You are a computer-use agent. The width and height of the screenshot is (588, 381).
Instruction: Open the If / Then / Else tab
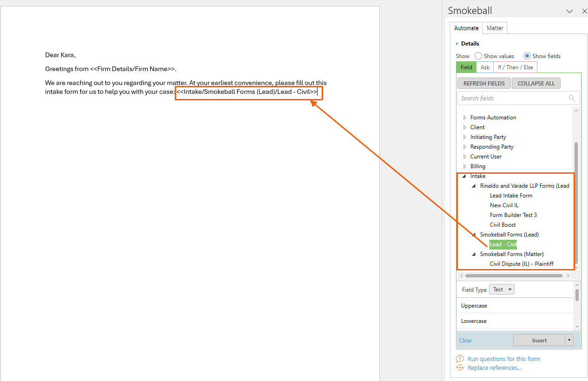pyautogui.click(x=515, y=67)
